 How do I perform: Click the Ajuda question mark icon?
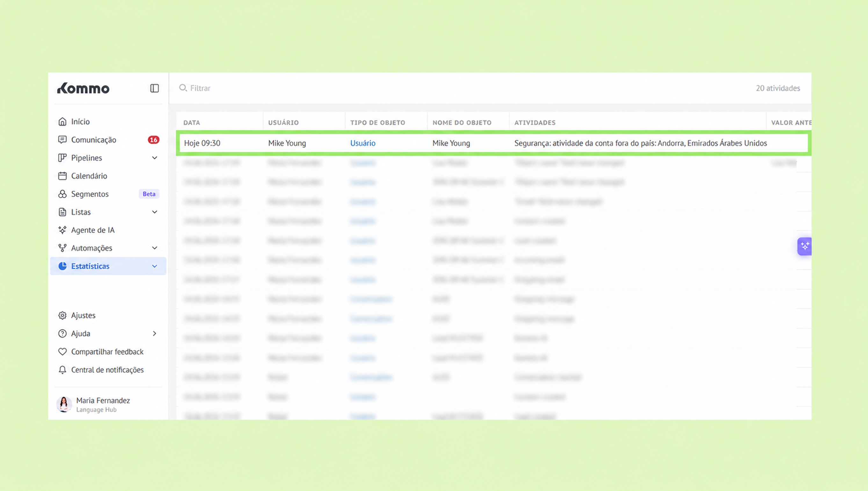pyautogui.click(x=62, y=333)
